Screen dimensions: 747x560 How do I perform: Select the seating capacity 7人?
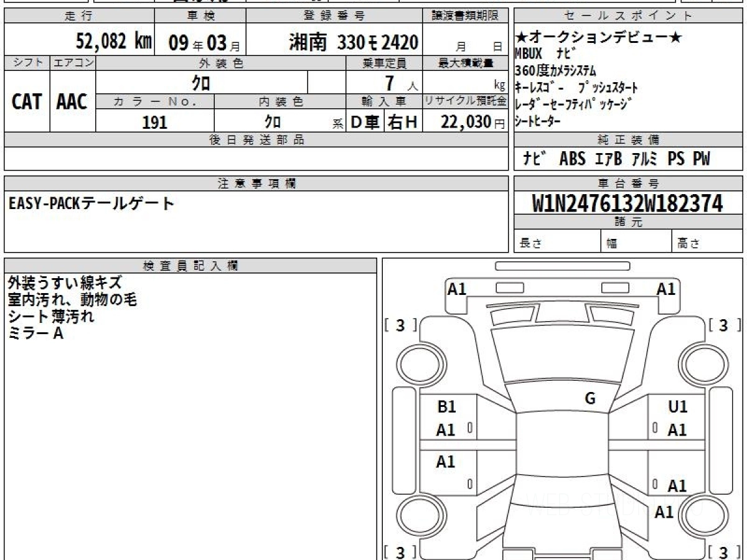tap(401, 82)
